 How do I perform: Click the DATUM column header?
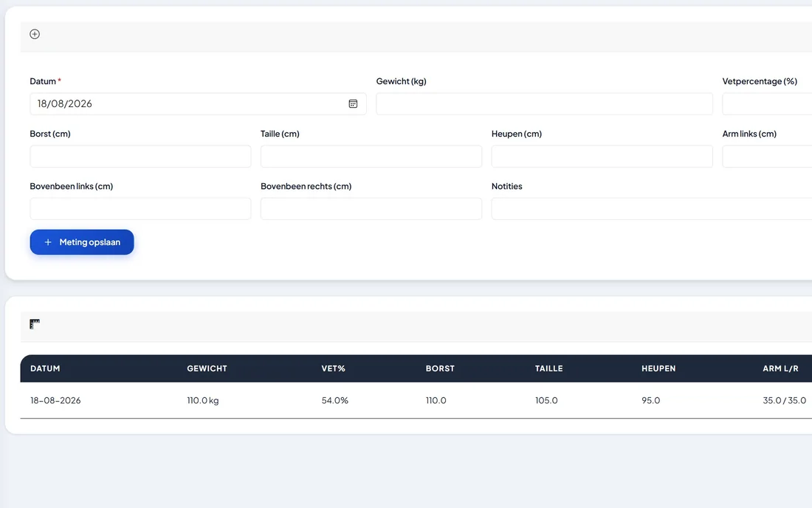pyautogui.click(x=45, y=368)
